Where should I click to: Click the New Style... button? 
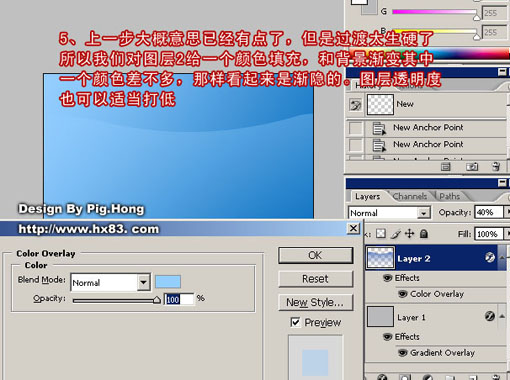click(315, 302)
